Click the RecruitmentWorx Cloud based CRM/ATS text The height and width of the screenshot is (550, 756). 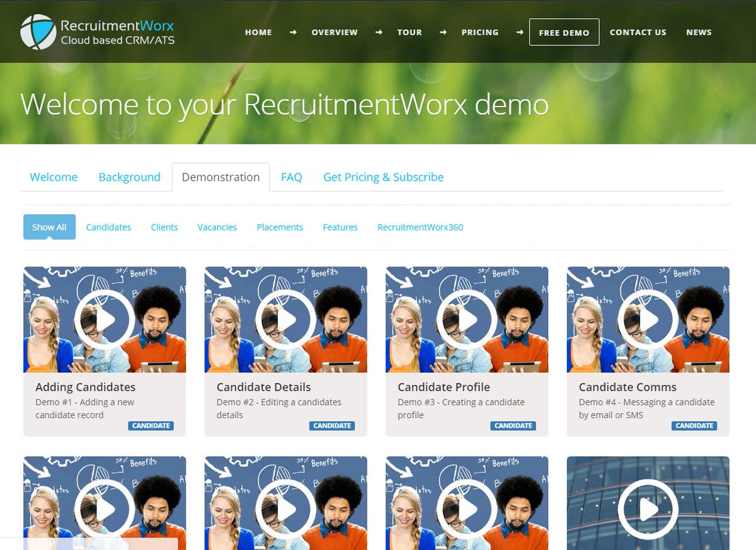click(x=117, y=33)
